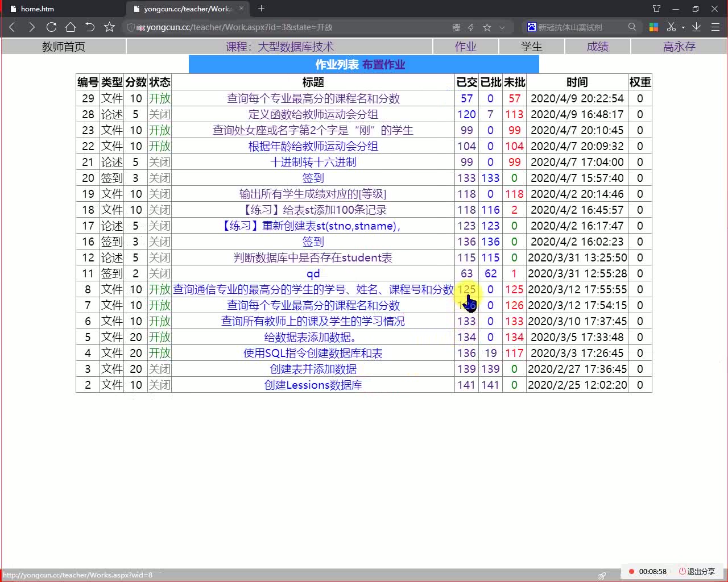Click ungraded count 117 in row 4
This screenshot has height=582, width=728.
[514, 353]
